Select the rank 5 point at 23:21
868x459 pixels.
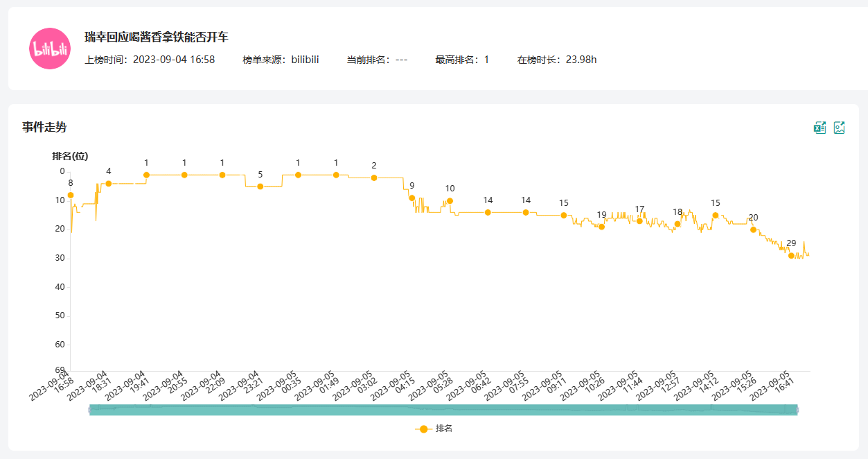pos(260,187)
